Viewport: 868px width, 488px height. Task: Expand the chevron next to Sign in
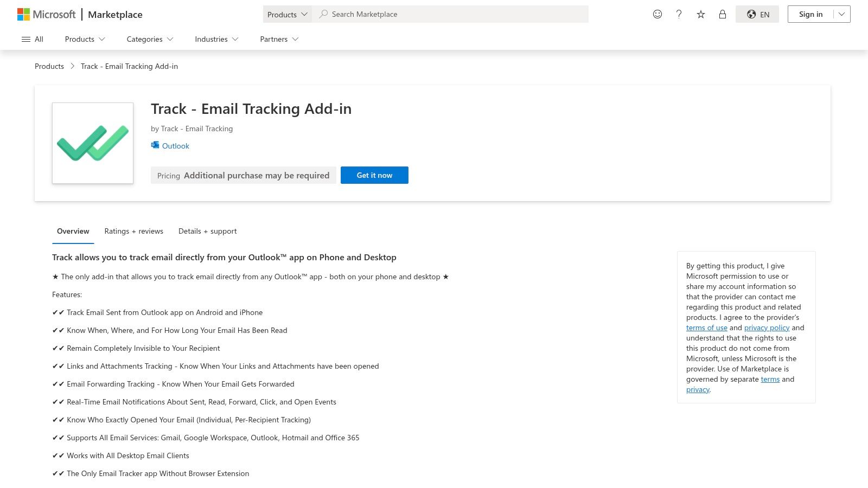pyautogui.click(x=840, y=14)
